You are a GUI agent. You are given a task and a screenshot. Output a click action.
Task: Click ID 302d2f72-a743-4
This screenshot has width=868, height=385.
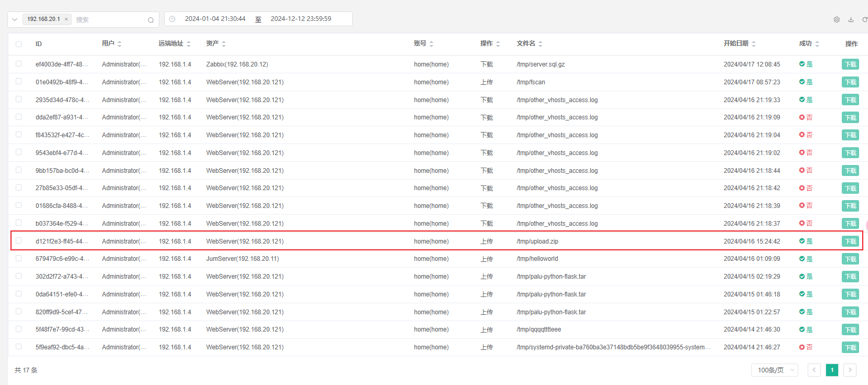coord(62,277)
